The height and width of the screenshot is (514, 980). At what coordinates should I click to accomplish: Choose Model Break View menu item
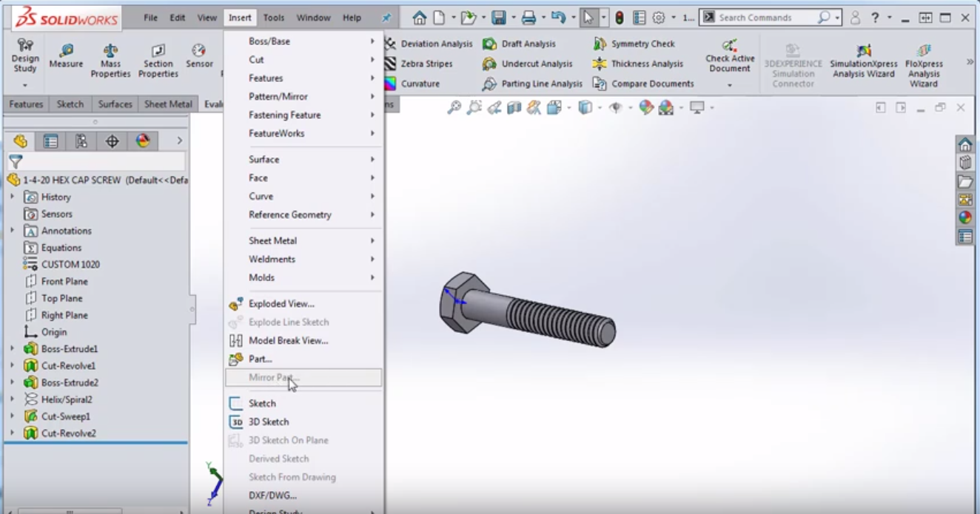click(303, 340)
